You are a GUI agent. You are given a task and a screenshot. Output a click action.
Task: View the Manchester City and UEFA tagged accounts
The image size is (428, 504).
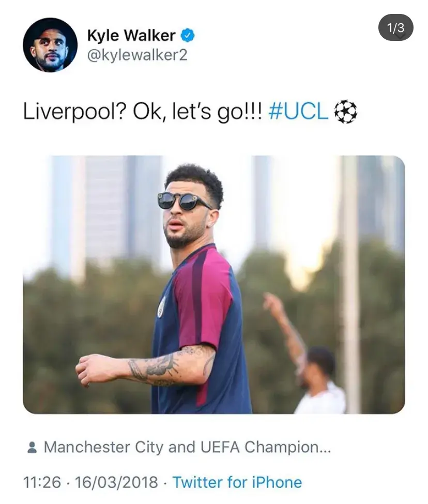[x=187, y=447]
